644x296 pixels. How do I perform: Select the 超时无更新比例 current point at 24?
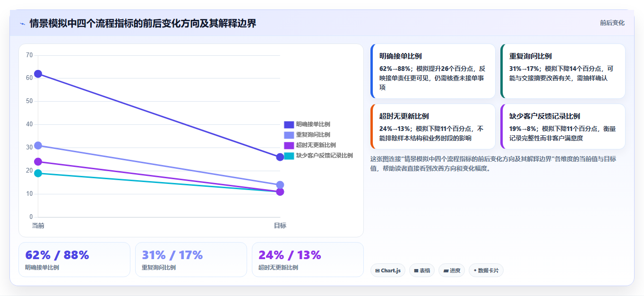(38, 162)
